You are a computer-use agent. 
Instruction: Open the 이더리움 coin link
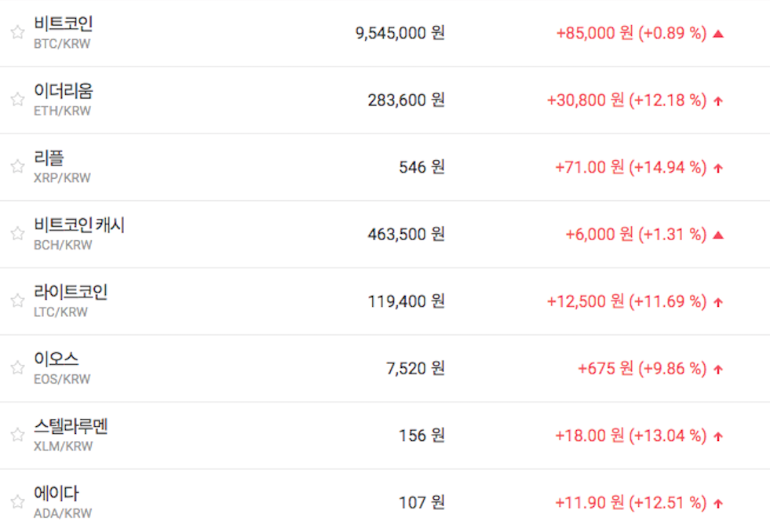pyautogui.click(x=64, y=91)
